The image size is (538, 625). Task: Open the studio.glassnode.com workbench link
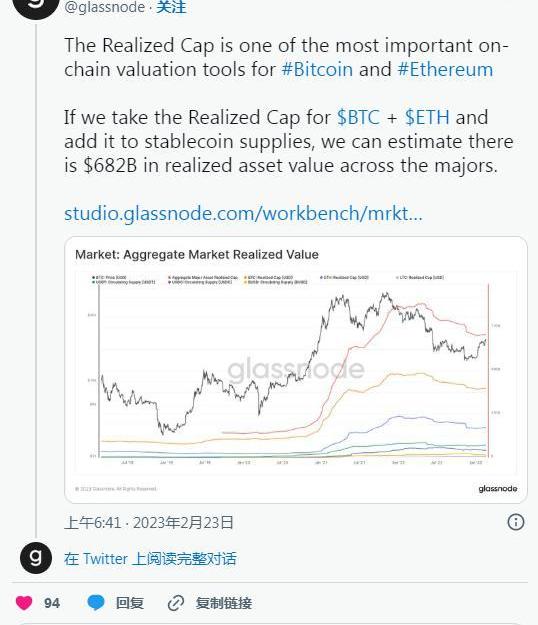243,213
